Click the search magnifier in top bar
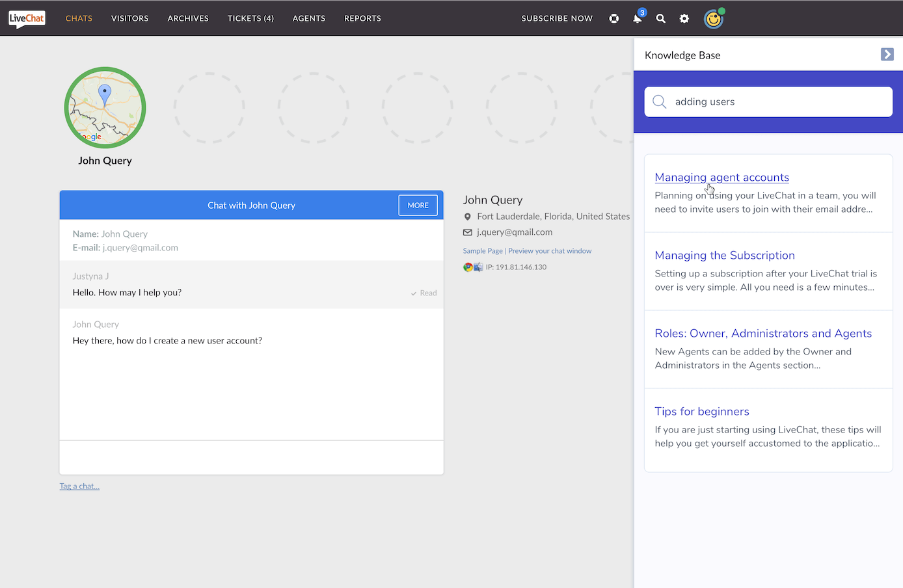This screenshot has height=588, width=903. [661, 18]
